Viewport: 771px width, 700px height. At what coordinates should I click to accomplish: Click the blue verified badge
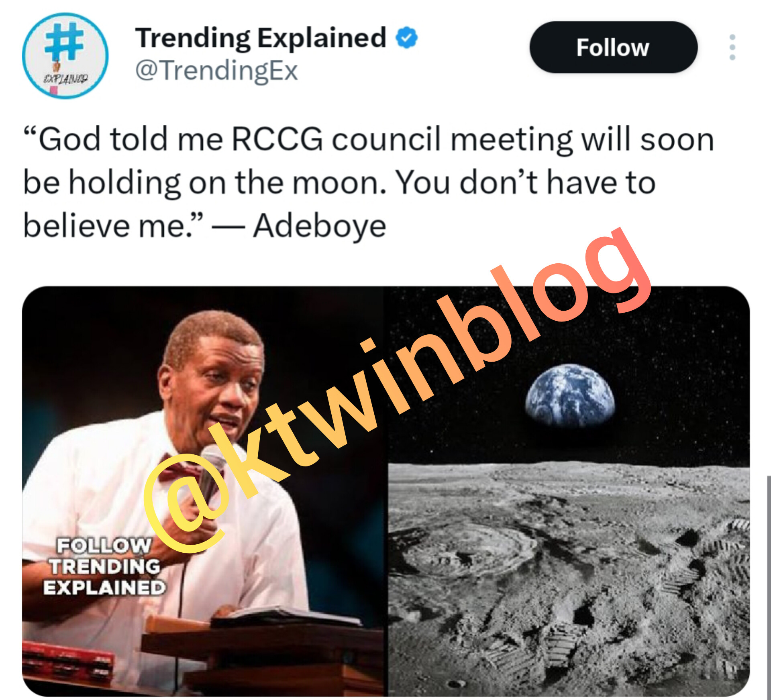(406, 37)
